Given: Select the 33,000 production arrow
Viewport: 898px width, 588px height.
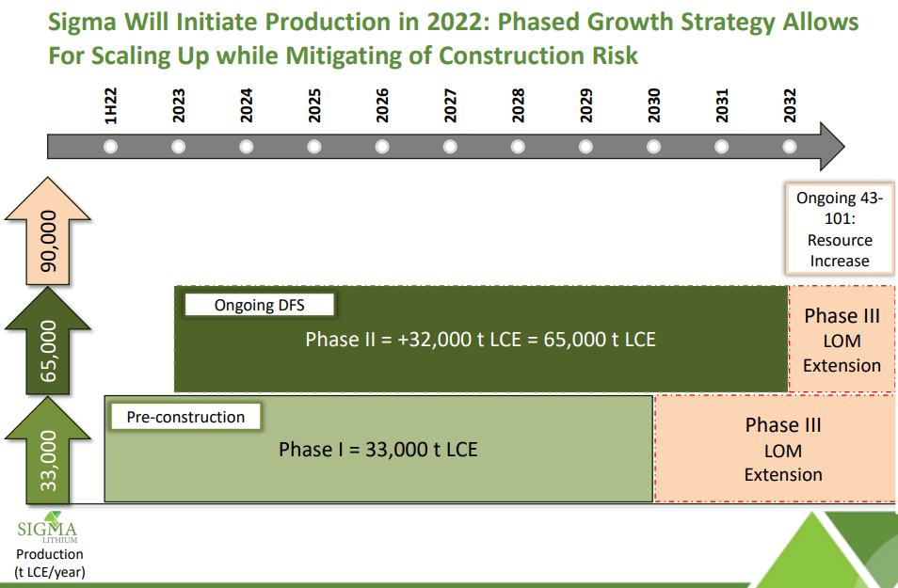Looking at the screenshot, I should [x=47, y=451].
